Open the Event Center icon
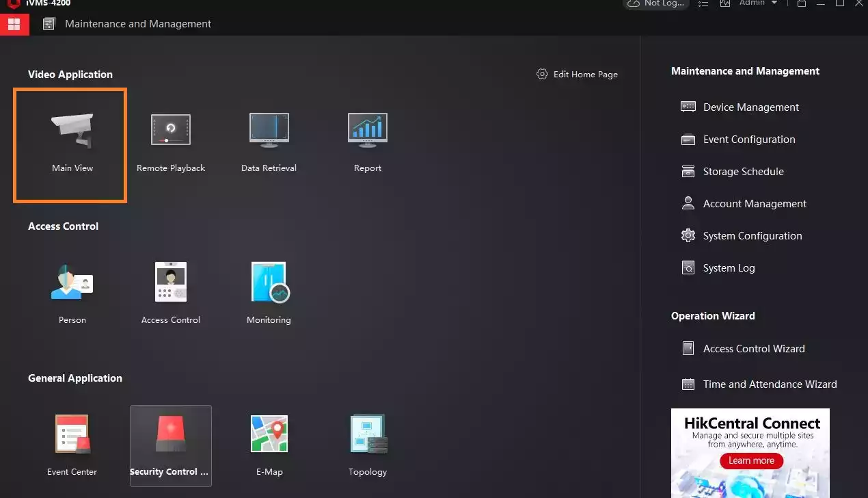The image size is (868, 498). coord(72,434)
